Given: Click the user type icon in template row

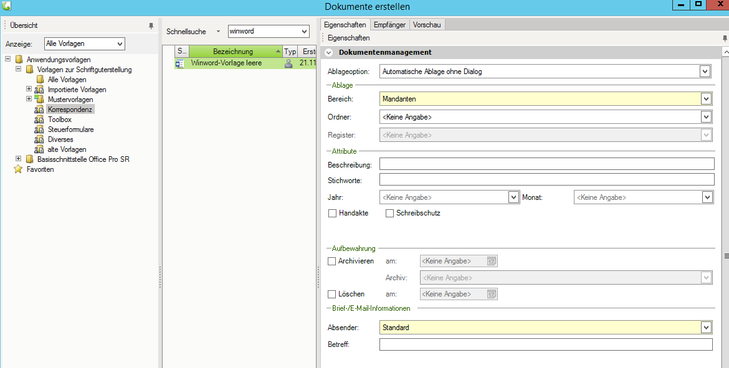Looking at the screenshot, I should pos(289,64).
